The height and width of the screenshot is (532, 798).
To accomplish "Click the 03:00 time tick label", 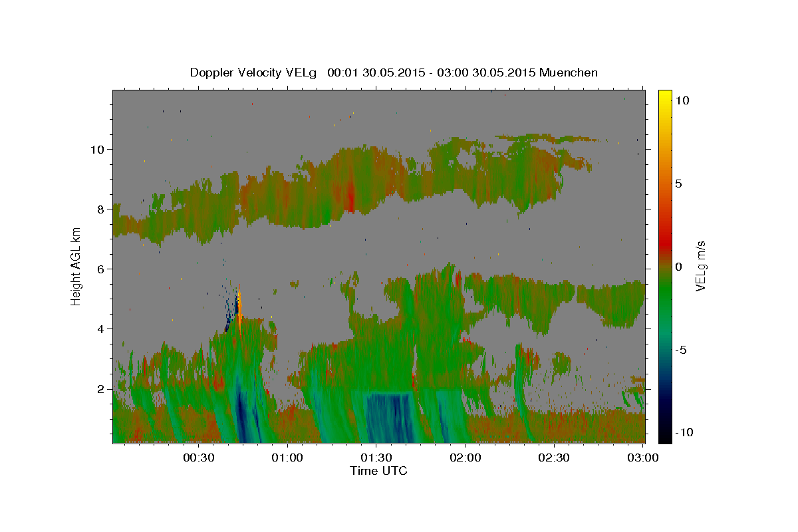I will [x=642, y=458].
